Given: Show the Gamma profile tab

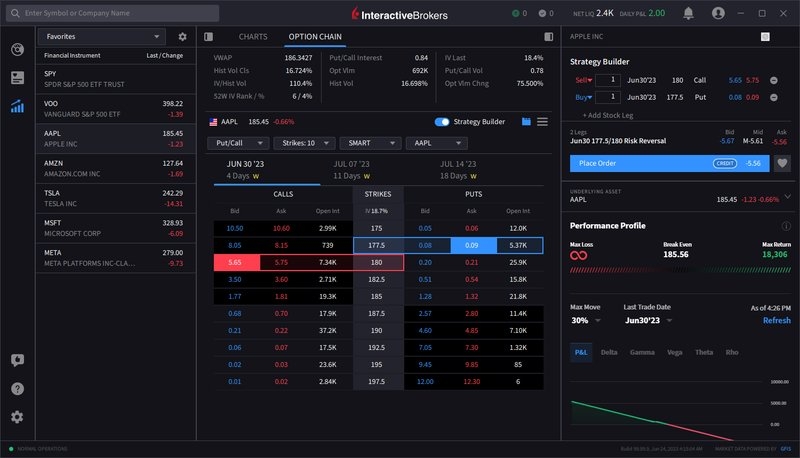Looking at the screenshot, I should (642, 352).
